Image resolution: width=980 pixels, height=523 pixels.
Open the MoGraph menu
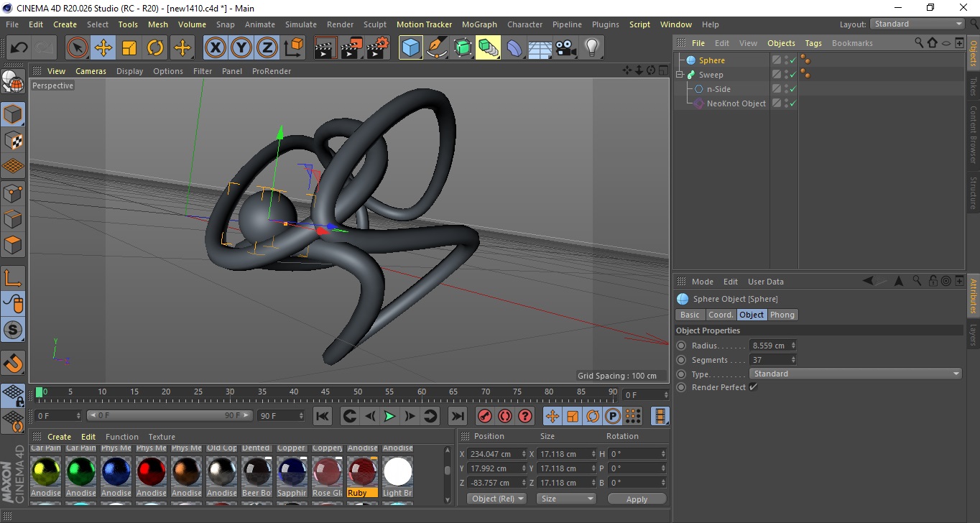coord(479,24)
